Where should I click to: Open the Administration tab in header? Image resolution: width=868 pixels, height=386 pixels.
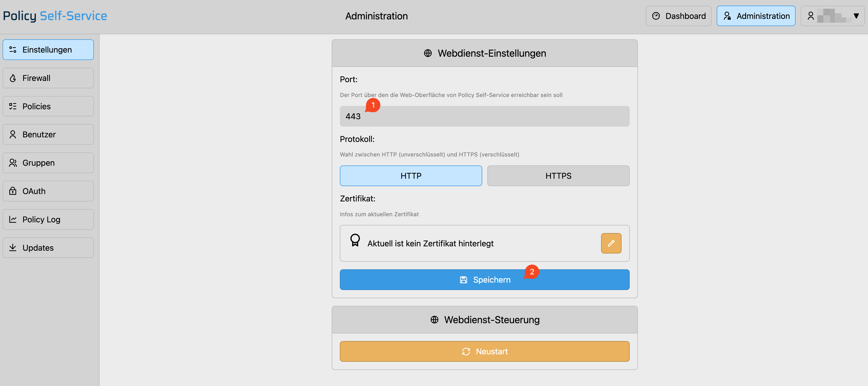755,16
